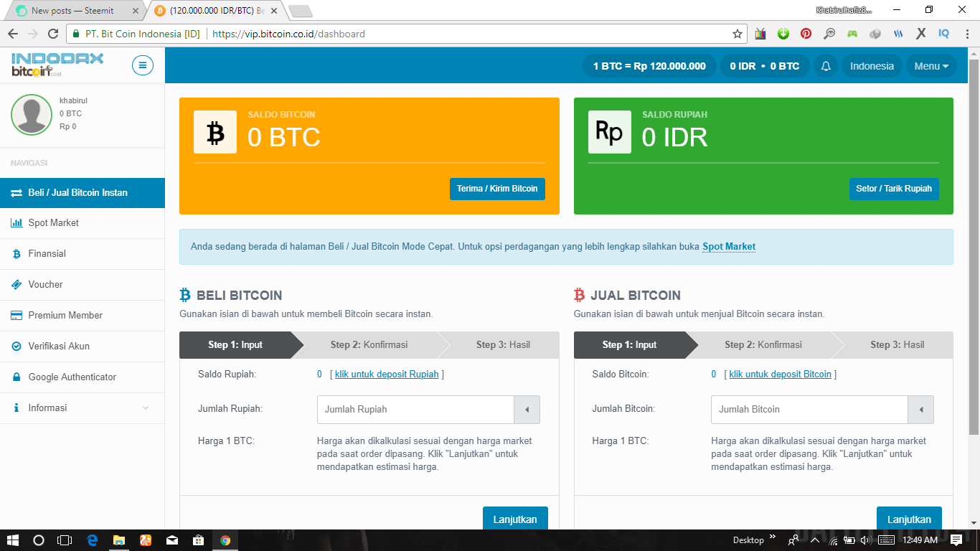The image size is (980, 551).
Task: Click the INDODAX bitcoin logo
Action: pos(57,65)
